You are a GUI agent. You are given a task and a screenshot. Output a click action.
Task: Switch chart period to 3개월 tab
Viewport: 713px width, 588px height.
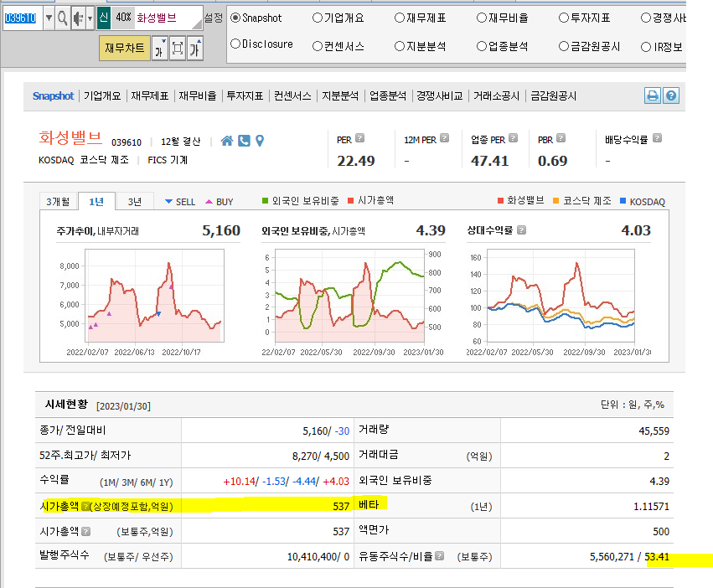(58, 202)
